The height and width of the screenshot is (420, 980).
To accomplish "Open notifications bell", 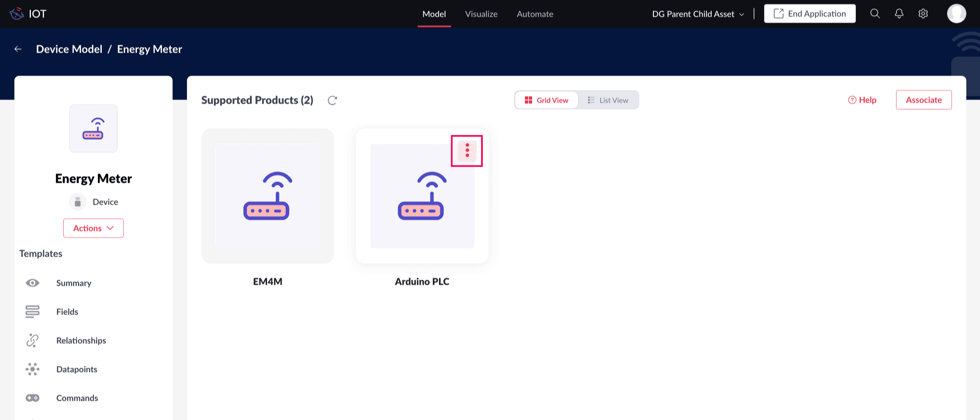I will [x=899, y=14].
